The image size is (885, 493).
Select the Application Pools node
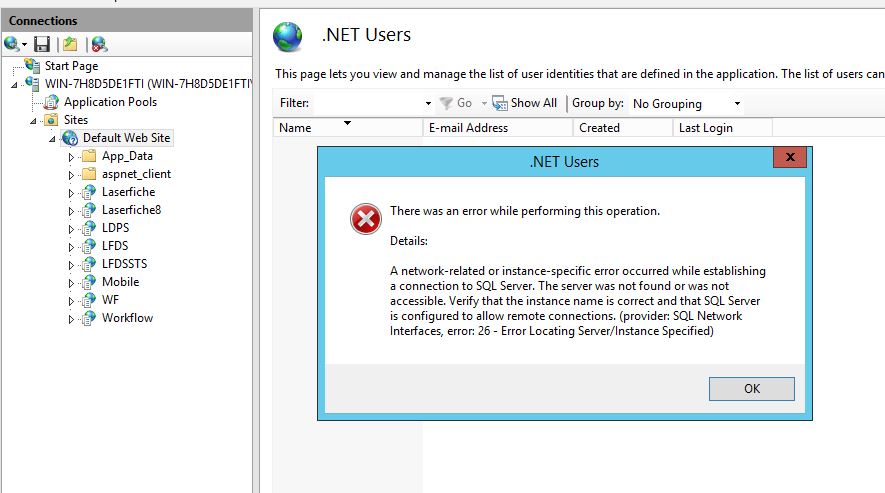110,102
